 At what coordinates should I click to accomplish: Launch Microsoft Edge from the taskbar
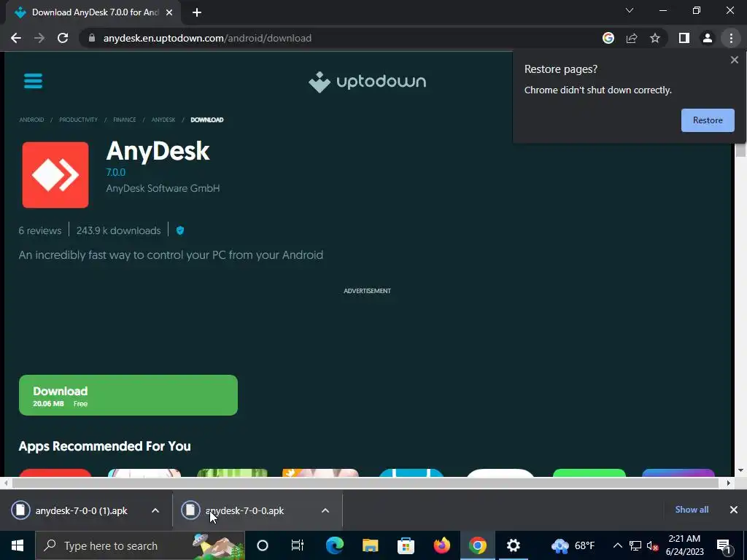pos(334,545)
